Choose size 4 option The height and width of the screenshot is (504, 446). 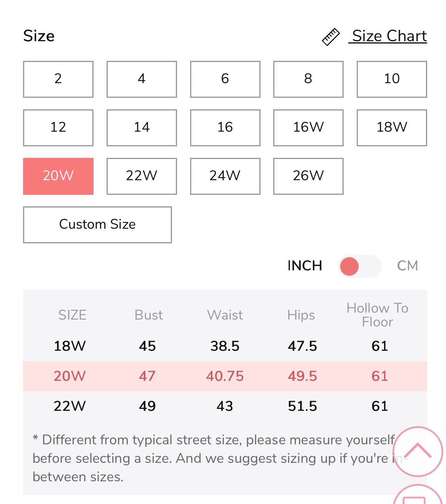coord(142,79)
